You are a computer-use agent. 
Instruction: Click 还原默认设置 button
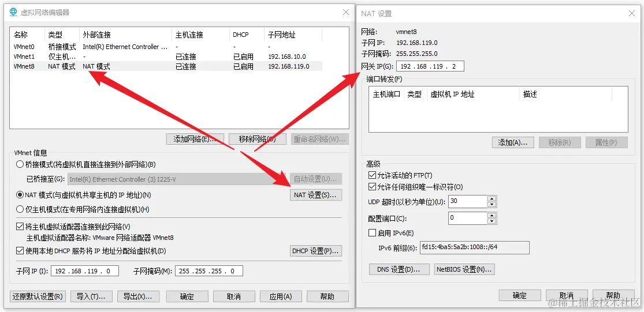[38, 296]
